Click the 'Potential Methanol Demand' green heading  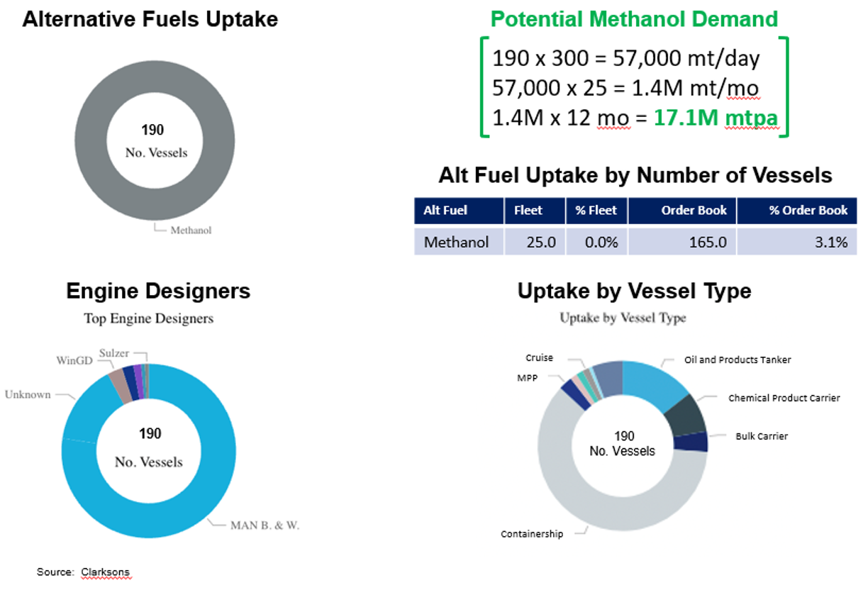(x=634, y=18)
